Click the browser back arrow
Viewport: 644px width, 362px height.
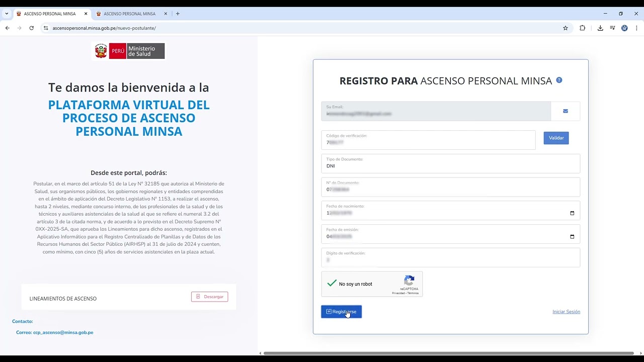[x=7, y=28]
